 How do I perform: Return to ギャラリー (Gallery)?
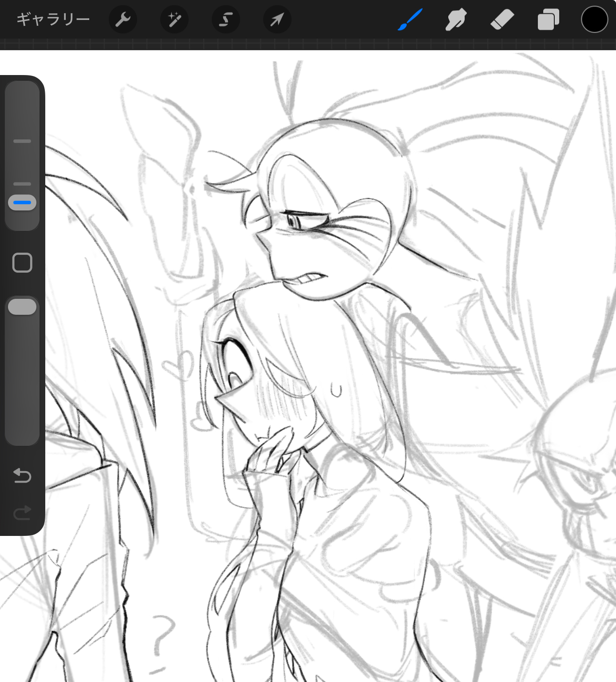click(53, 20)
